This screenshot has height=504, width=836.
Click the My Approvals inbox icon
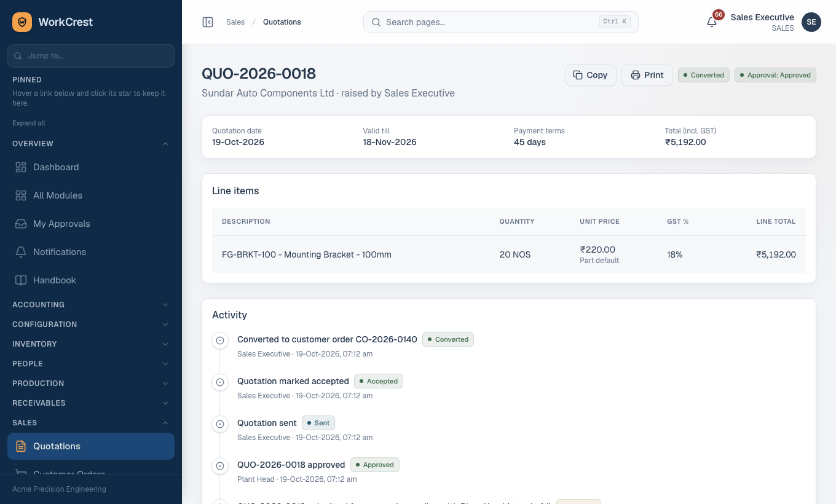[21, 224]
